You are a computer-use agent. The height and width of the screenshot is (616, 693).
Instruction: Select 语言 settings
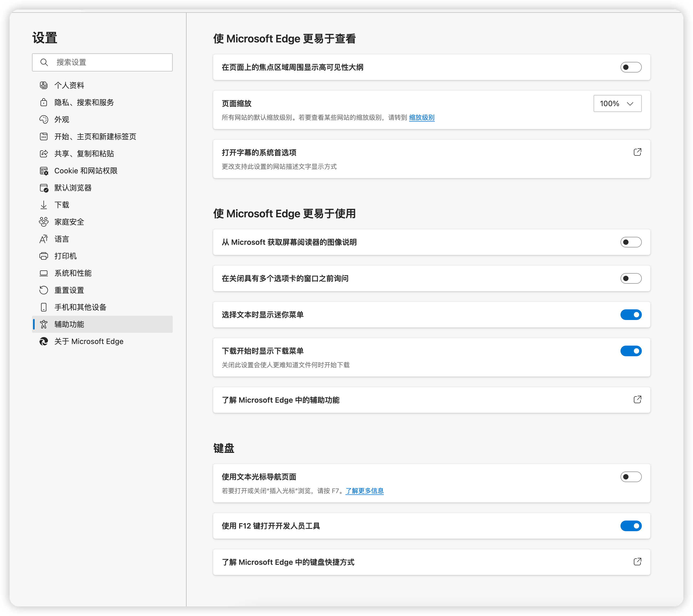coord(102,239)
